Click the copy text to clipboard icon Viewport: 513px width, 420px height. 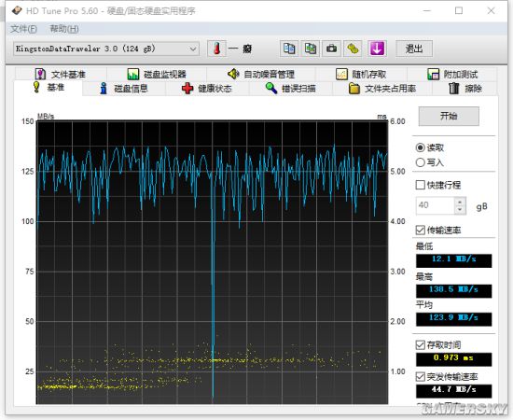289,49
